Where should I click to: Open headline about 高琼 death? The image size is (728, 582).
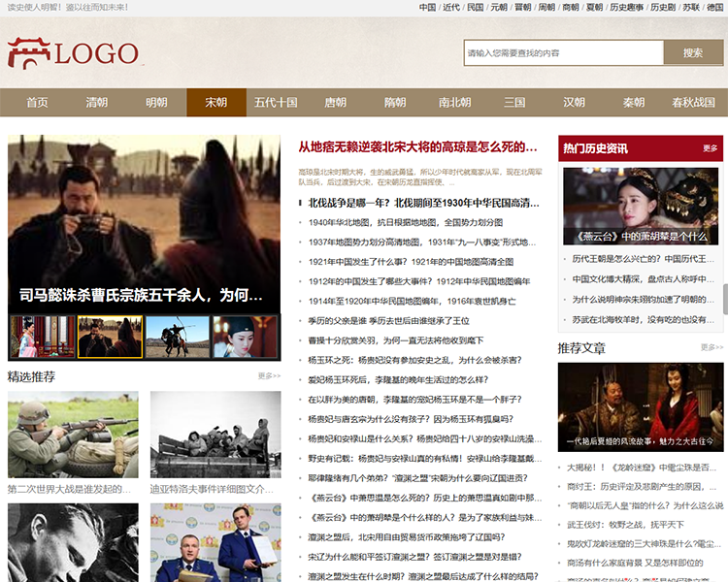[x=417, y=147]
